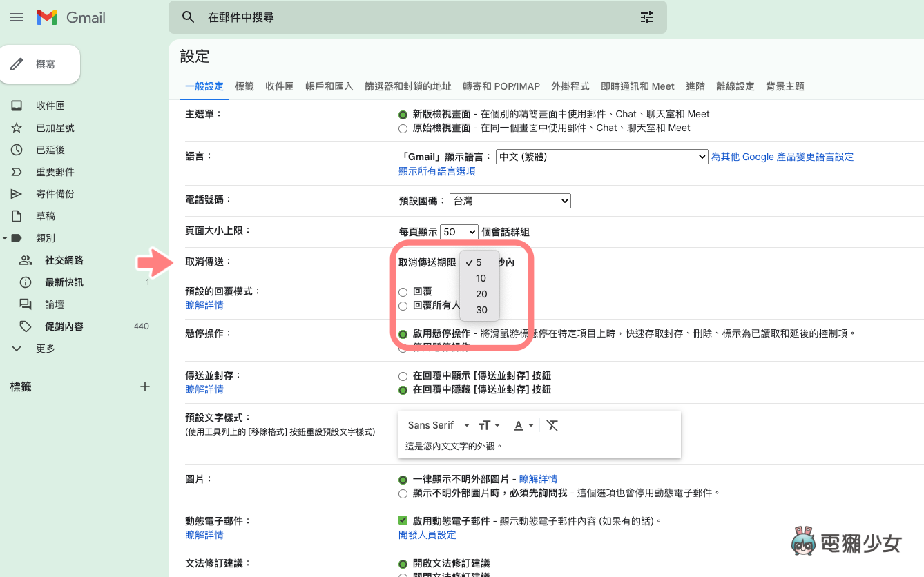924x577 pixels.
Task: Click 顯示所有語言選項 link
Action: pyautogui.click(x=436, y=171)
